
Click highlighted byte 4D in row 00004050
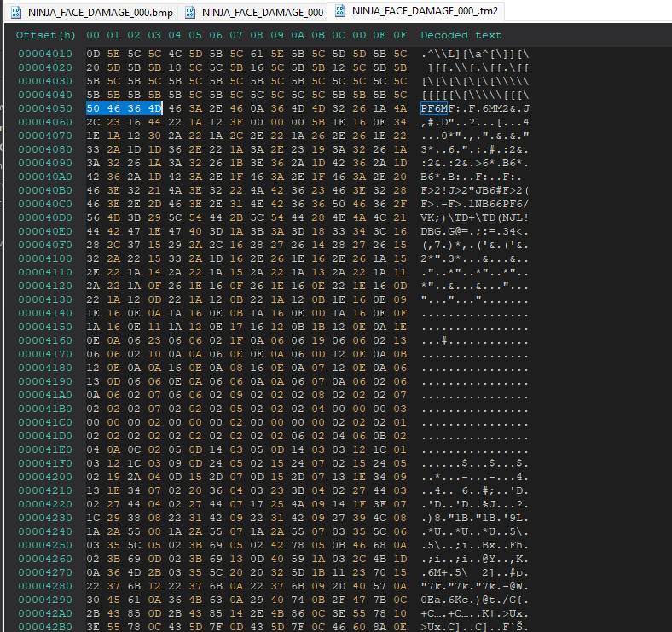coord(154,108)
